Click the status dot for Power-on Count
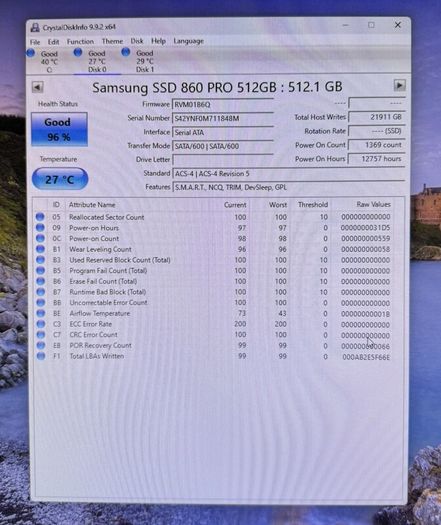 click(40, 238)
